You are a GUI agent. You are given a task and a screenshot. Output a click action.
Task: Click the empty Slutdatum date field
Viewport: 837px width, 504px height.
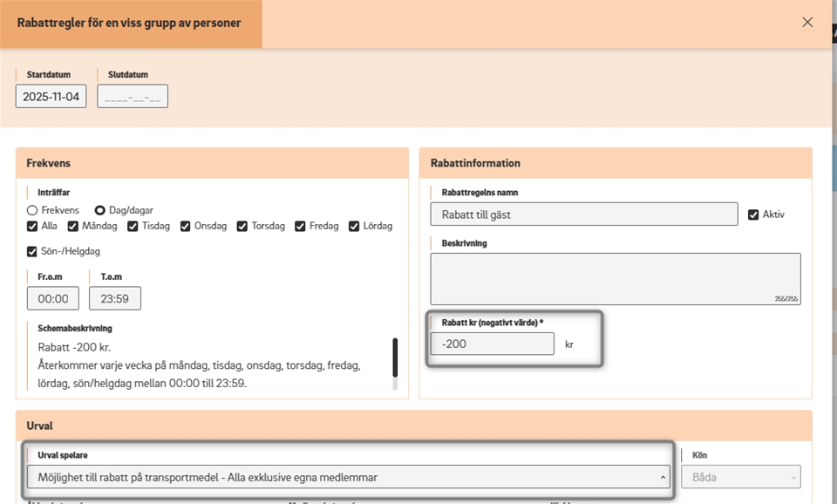pyautogui.click(x=133, y=96)
